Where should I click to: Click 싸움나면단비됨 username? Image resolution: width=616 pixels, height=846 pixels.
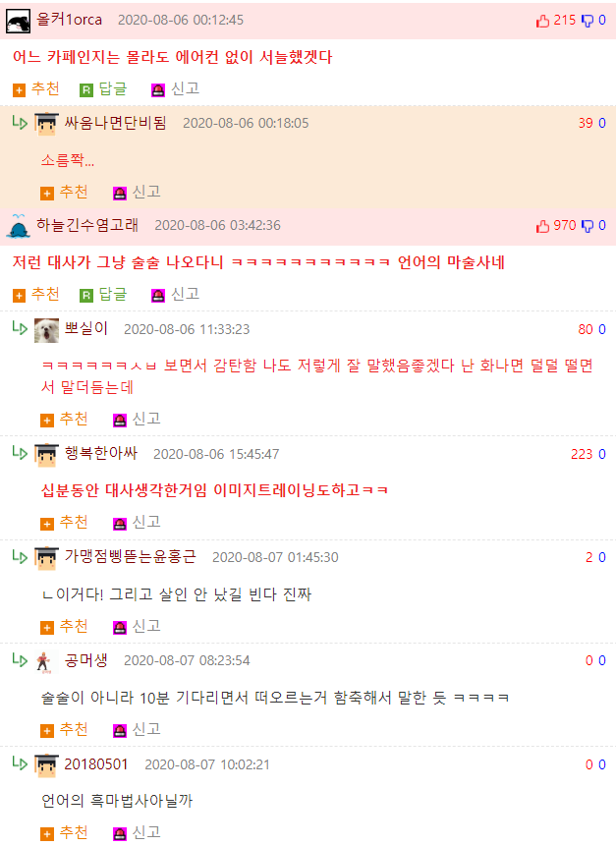point(115,123)
